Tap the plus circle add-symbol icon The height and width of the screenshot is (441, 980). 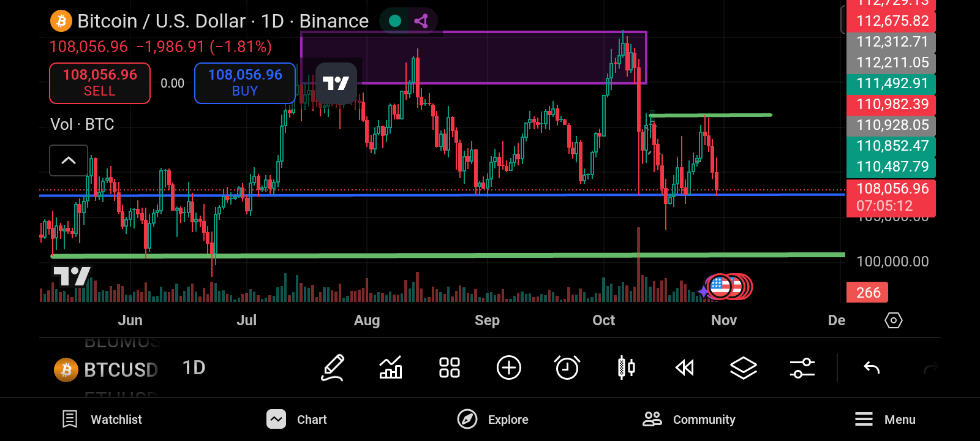click(508, 368)
